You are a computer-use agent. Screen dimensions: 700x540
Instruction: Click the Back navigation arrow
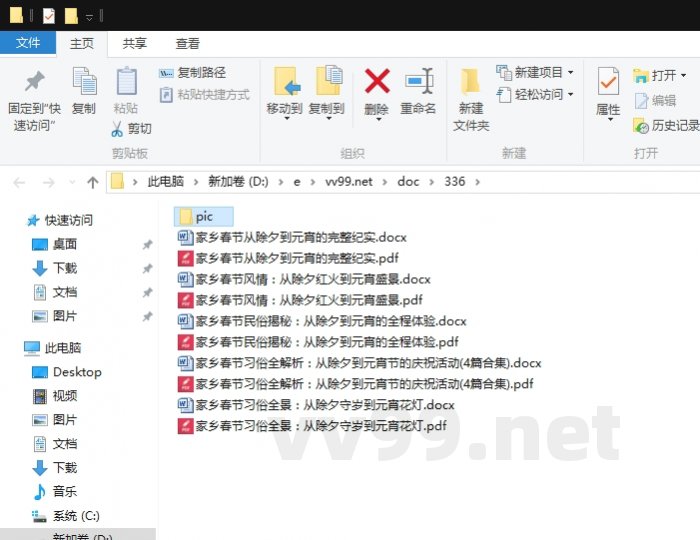19,183
